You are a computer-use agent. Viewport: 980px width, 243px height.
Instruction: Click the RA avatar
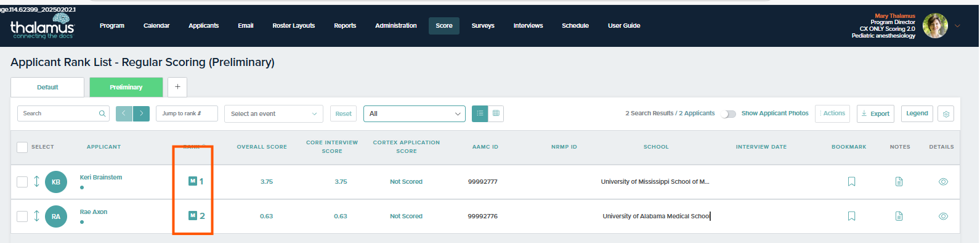pos(56,216)
